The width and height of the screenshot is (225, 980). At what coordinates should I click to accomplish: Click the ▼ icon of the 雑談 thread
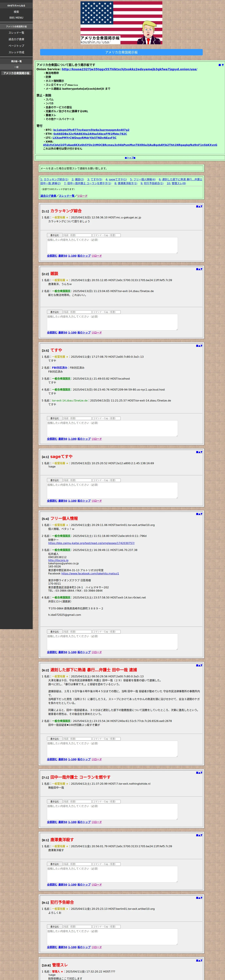pyautogui.click(x=201, y=269)
